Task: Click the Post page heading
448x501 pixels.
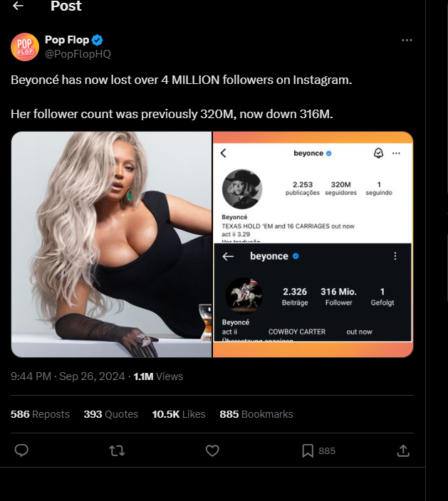Action: 66,6
